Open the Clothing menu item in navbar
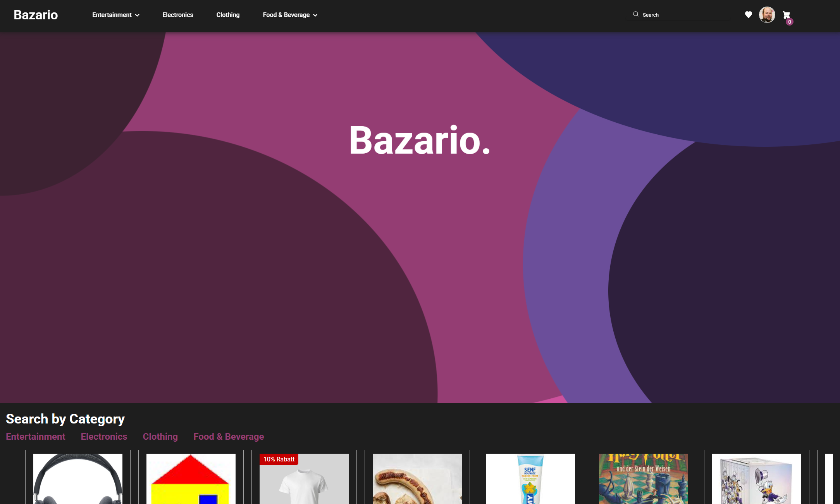 (x=228, y=15)
